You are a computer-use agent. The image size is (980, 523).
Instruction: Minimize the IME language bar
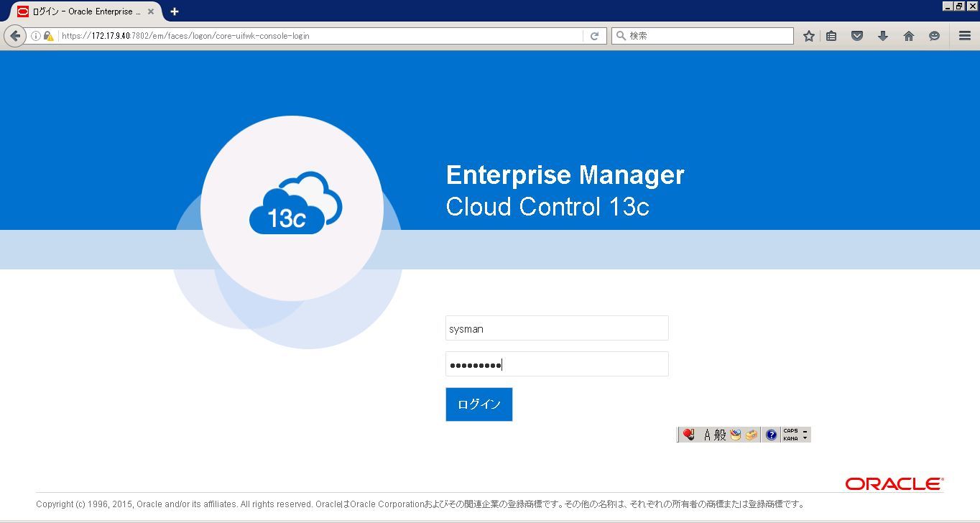tap(805, 431)
